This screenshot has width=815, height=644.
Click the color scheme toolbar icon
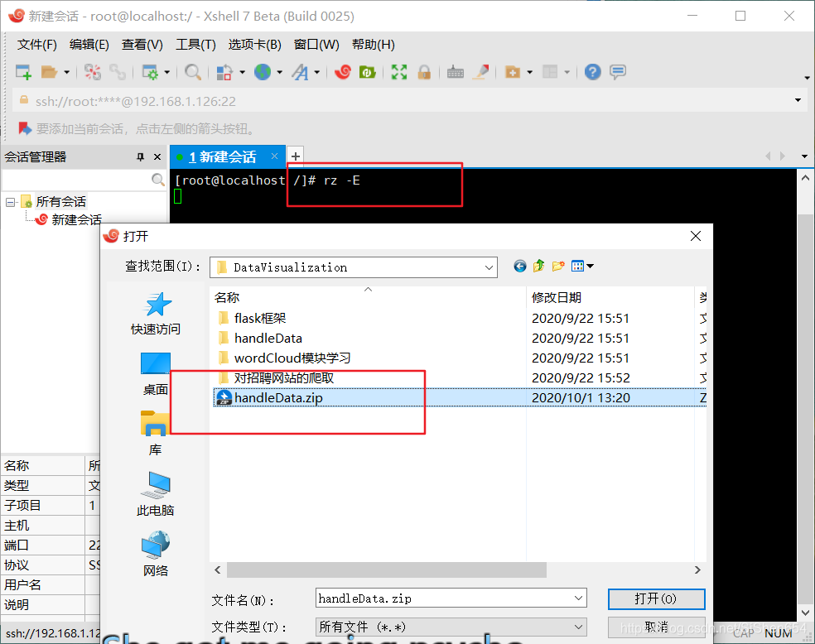(224, 72)
